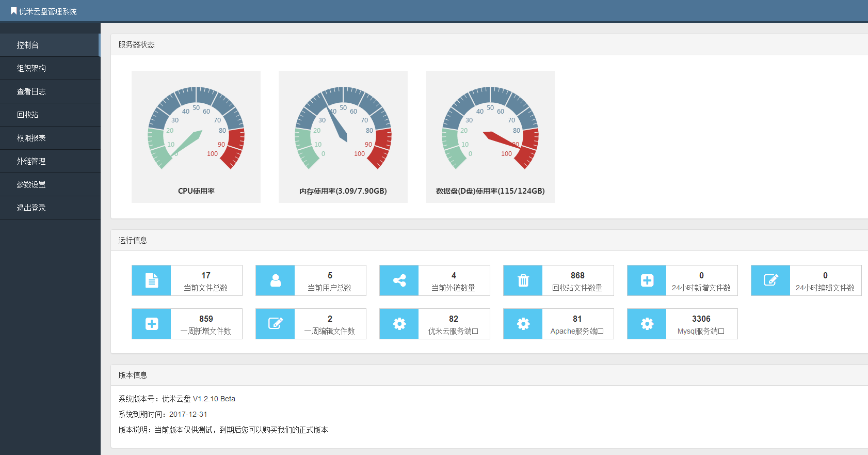Click the edit icon for 24小时编辑文件数
Viewport: 868px width, 455px height.
click(x=770, y=280)
